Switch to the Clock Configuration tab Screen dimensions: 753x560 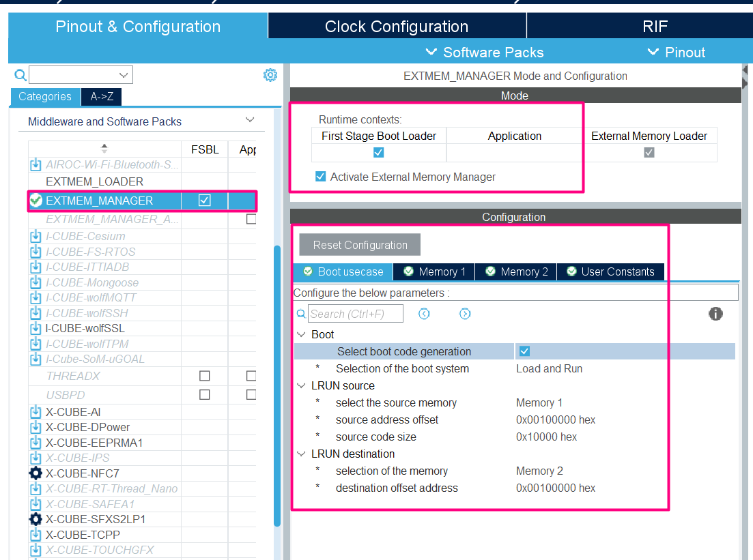(397, 26)
